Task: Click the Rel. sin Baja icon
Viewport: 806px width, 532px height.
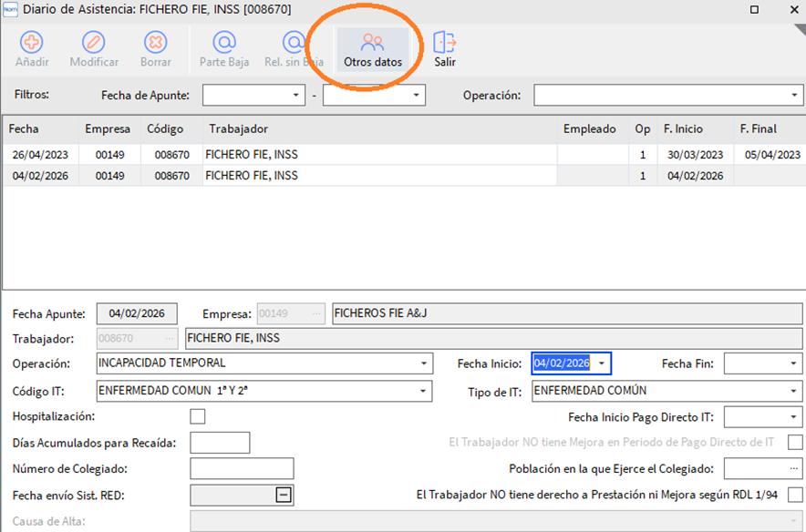Action: tap(294, 43)
